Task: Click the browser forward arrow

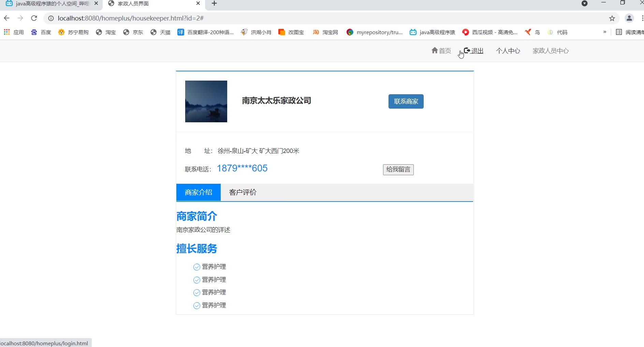Action: 20,18
